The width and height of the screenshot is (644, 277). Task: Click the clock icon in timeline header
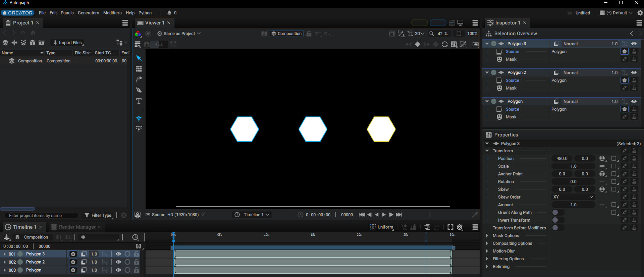[x=135, y=237]
